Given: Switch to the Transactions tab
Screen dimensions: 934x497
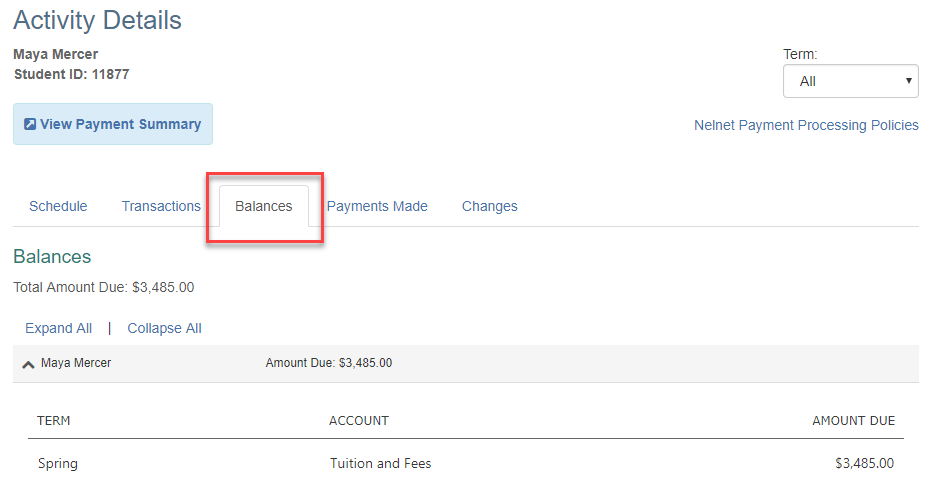Looking at the screenshot, I should [161, 206].
